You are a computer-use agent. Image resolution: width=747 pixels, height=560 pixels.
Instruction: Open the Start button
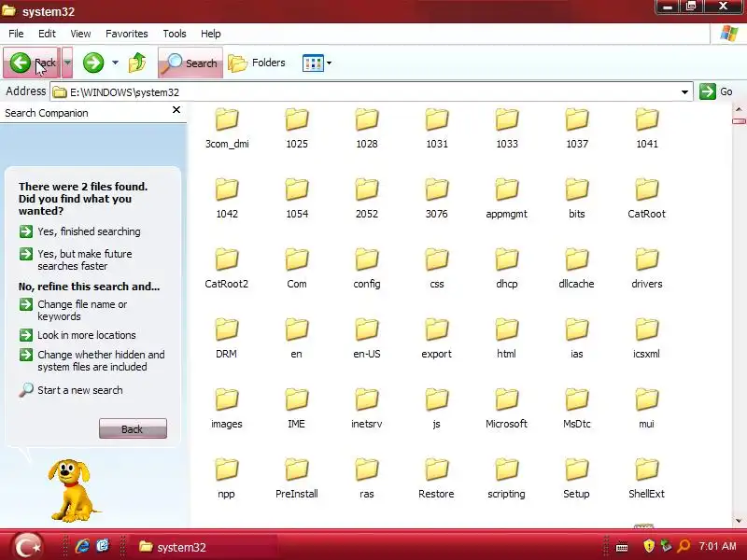27,546
